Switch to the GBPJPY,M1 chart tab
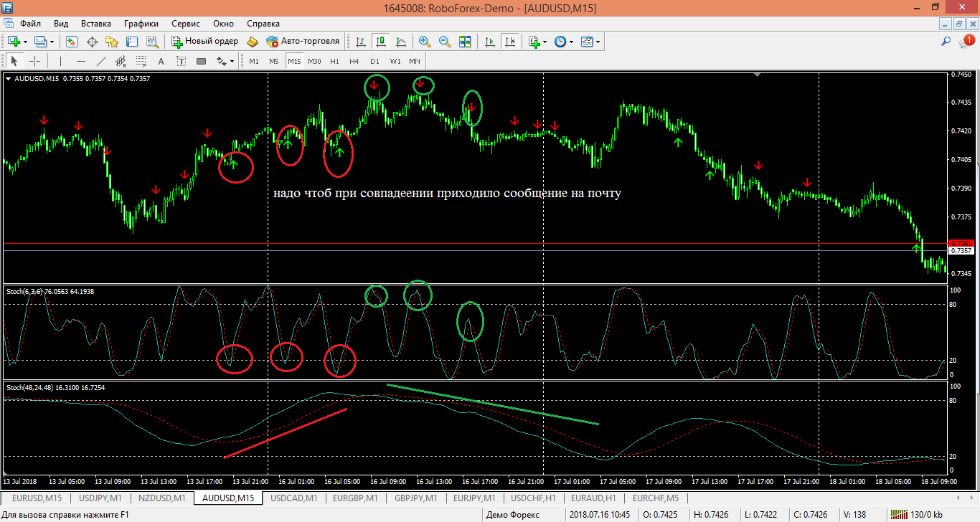The width and height of the screenshot is (980, 522). (415, 498)
